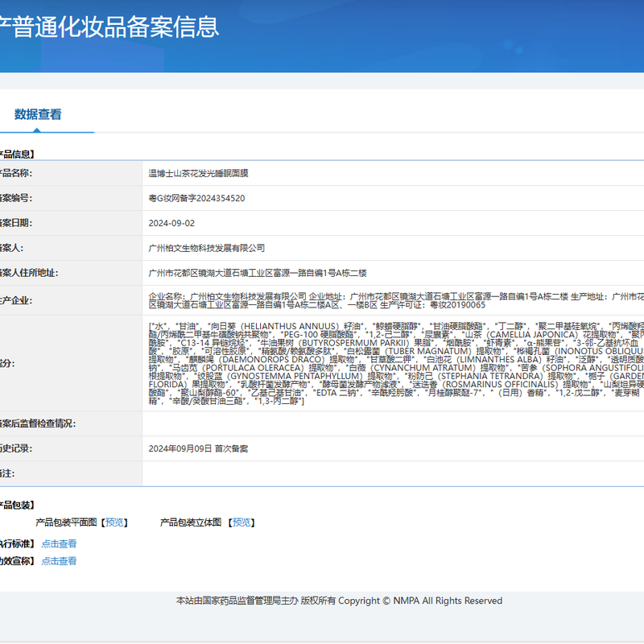Open 预览 link for 产品包装平面图

[x=115, y=522]
